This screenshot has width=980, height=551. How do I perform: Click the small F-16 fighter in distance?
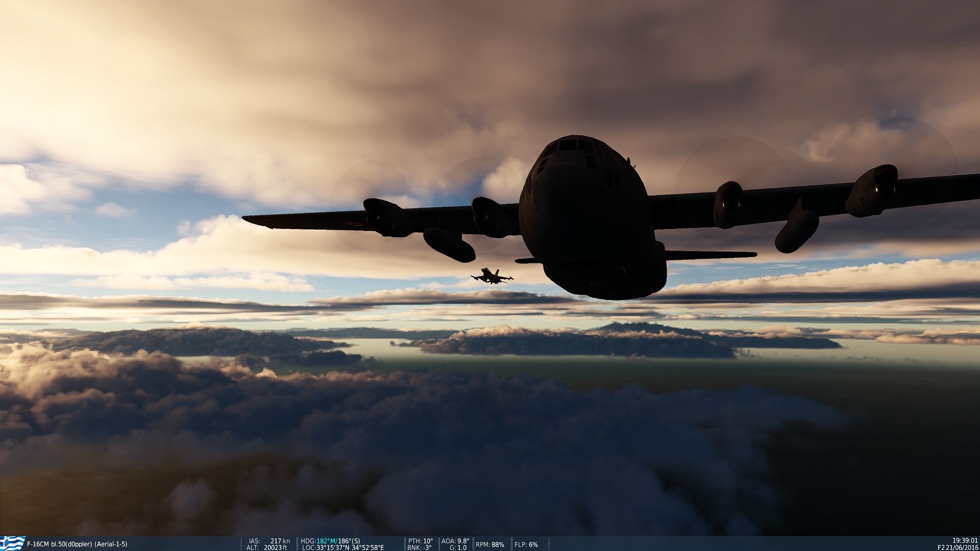[x=492, y=276]
